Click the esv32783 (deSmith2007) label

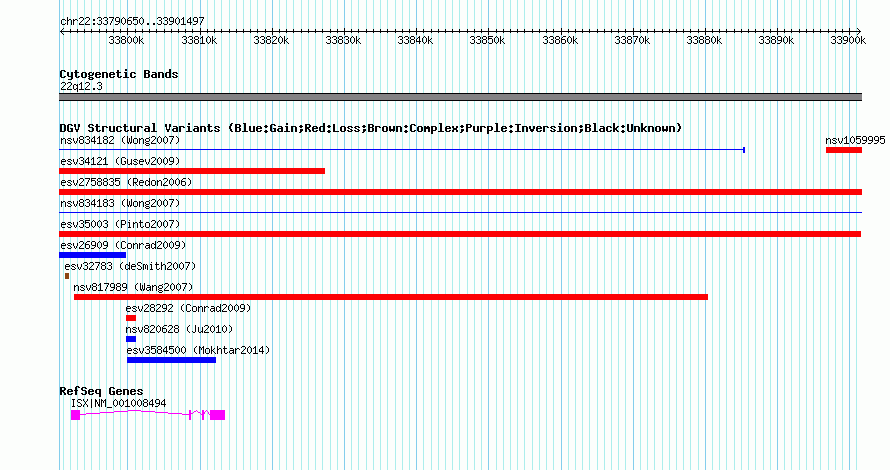tap(130, 266)
